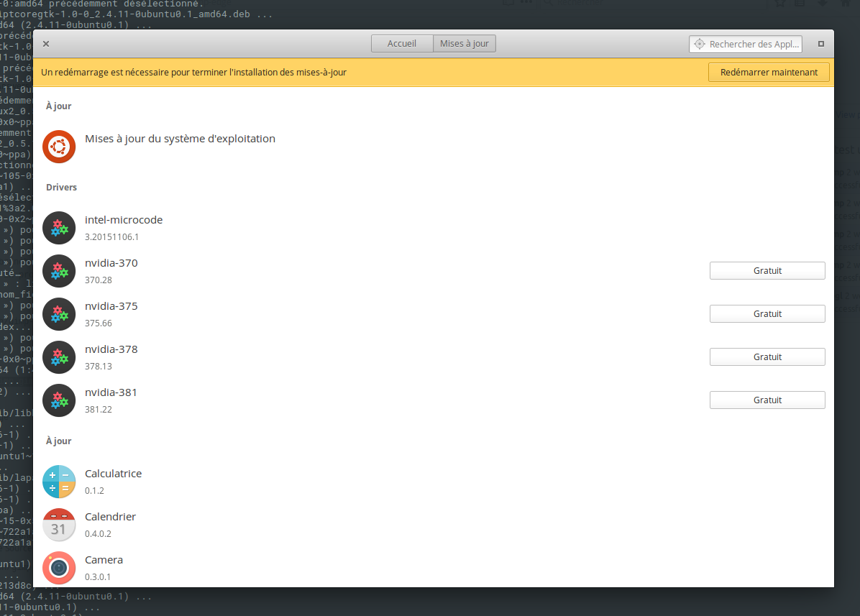Click version 375.66 text

pyautogui.click(x=99, y=323)
